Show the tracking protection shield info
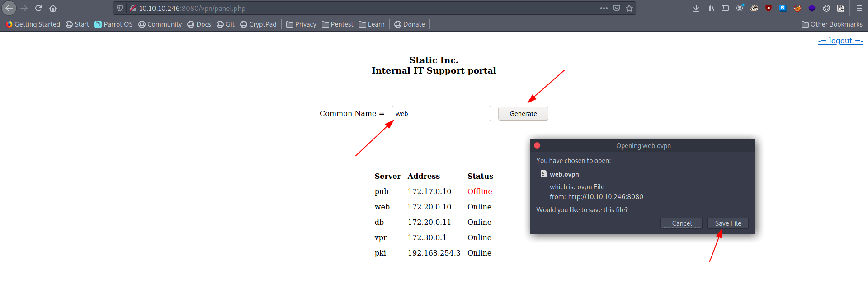 [120, 8]
